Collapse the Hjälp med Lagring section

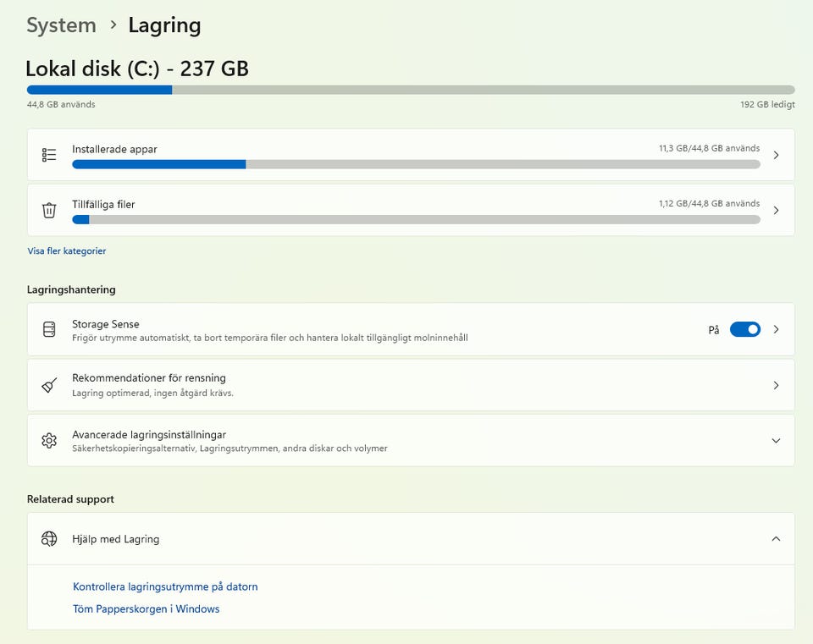[777, 539]
